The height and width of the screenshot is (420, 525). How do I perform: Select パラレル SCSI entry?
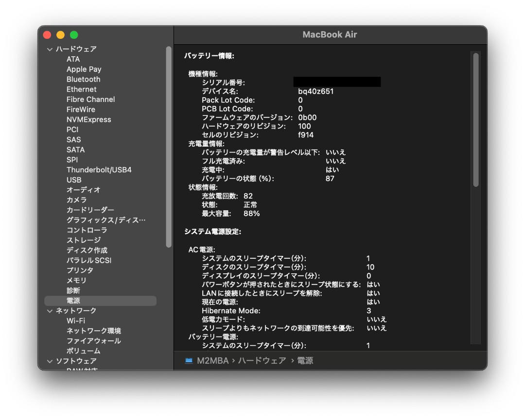pyautogui.click(x=89, y=260)
